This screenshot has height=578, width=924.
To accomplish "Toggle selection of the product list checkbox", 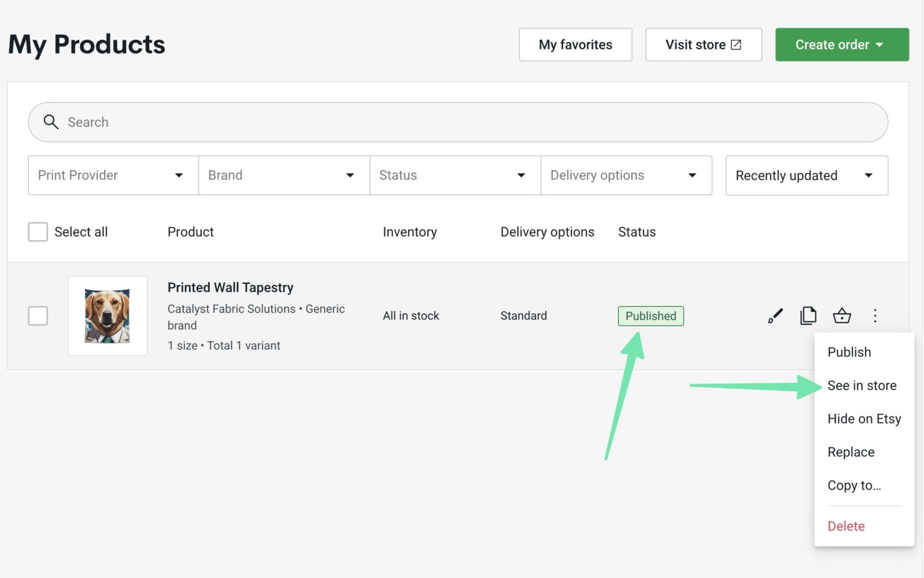I will point(38,315).
